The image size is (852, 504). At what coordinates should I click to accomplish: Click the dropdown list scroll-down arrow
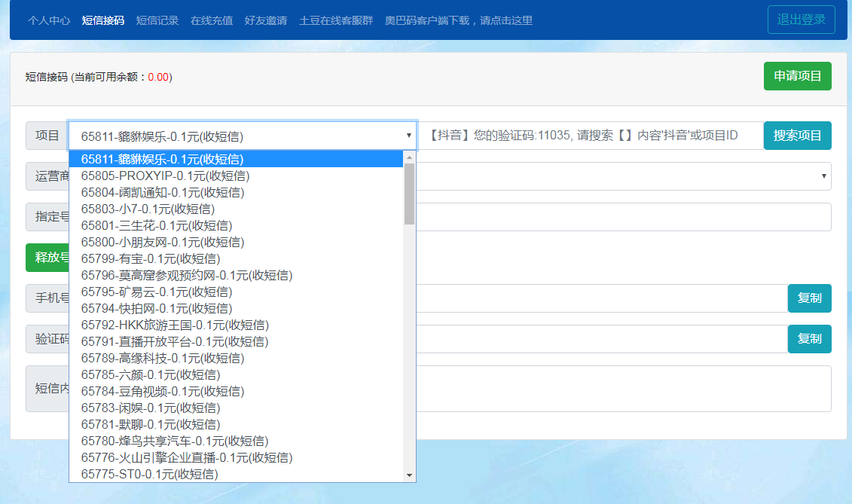pos(410,475)
